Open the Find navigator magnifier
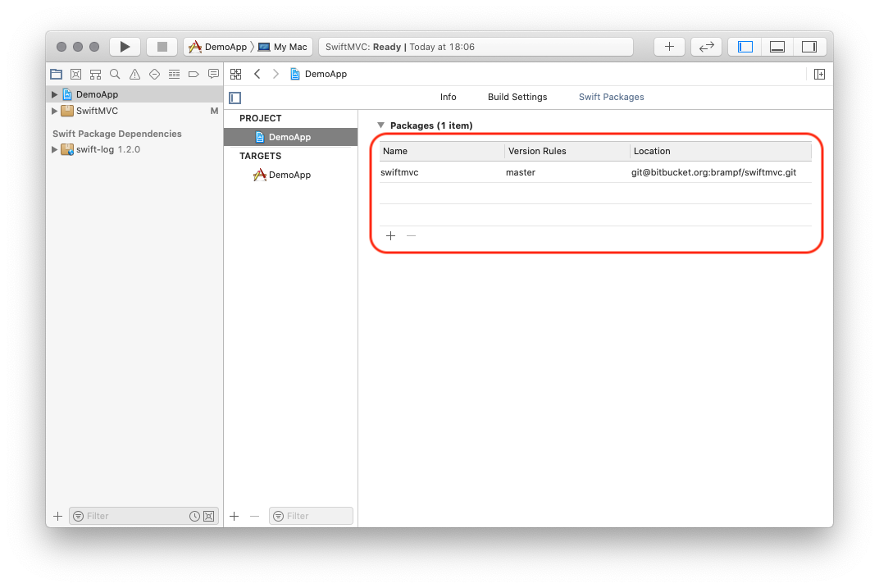879x588 pixels. [x=115, y=74]
